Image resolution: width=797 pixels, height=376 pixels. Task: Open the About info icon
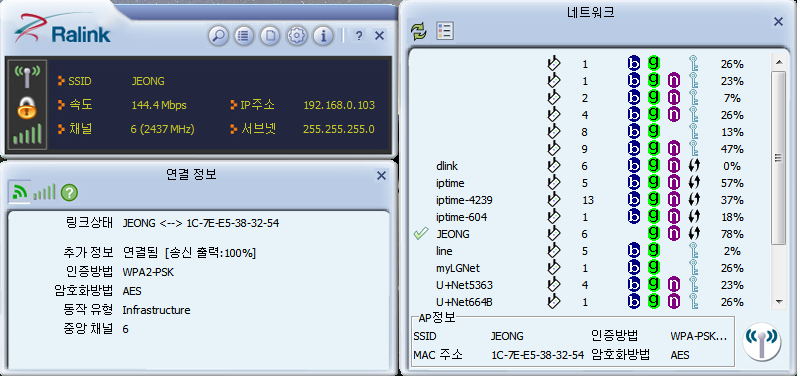click(323, 36)
